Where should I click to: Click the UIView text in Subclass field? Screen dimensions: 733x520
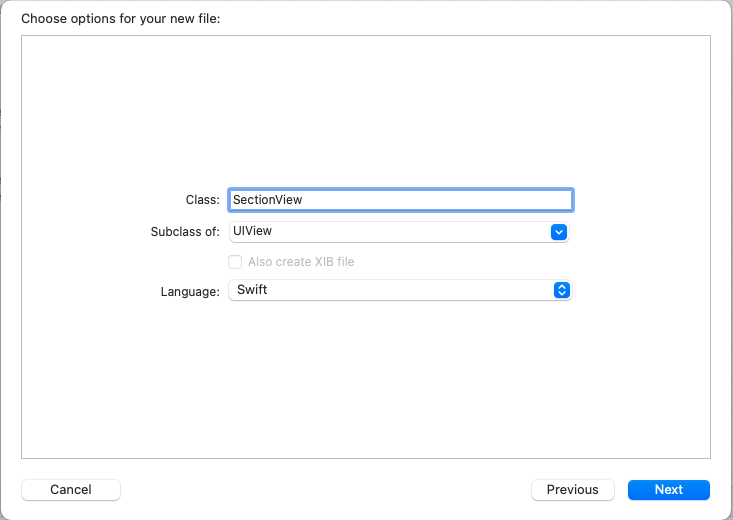(x=252, y=231)
